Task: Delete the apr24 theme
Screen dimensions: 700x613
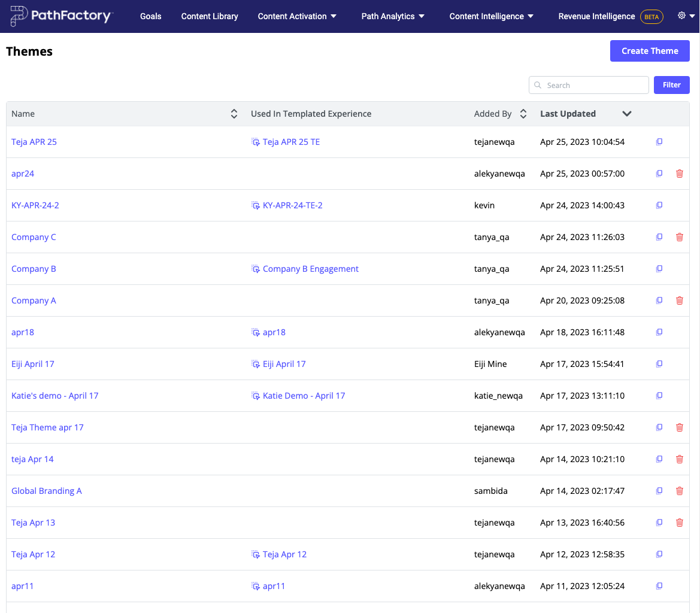Action: pos(679,174)
